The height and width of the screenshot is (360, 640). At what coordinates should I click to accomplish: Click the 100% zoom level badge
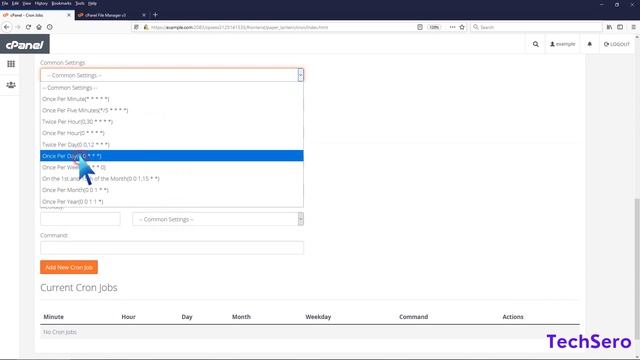434,27
